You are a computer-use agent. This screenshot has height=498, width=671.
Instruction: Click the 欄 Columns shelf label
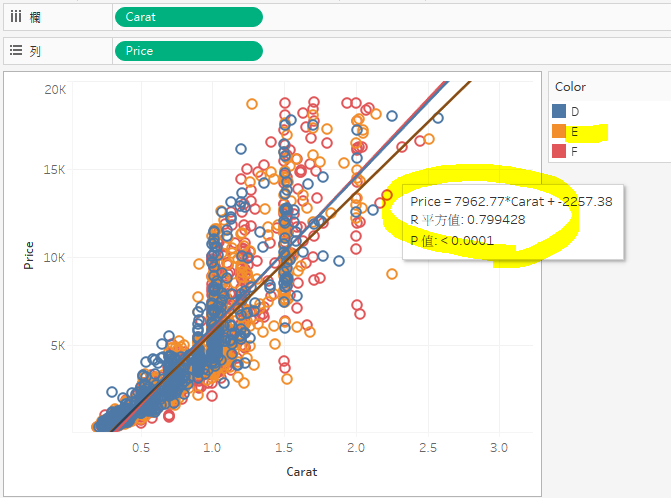pyautogui.click(x=35, y=18)
